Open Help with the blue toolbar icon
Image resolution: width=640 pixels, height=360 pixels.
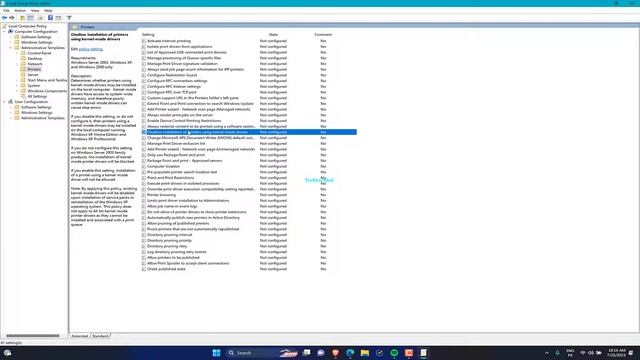pos(50,18)
